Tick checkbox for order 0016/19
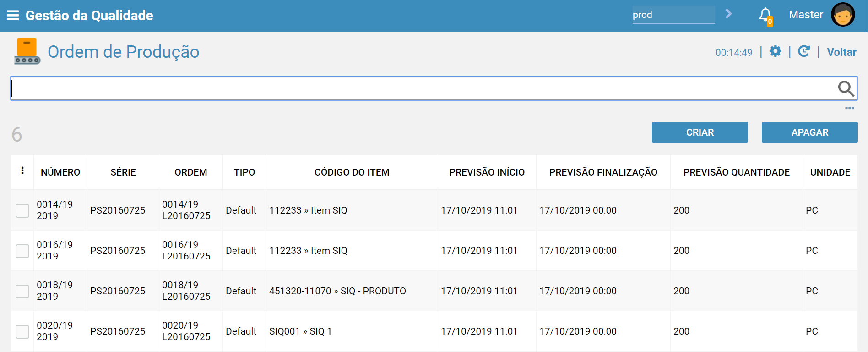The width and height of the screenshot is (868, 352). coord(22,251)
